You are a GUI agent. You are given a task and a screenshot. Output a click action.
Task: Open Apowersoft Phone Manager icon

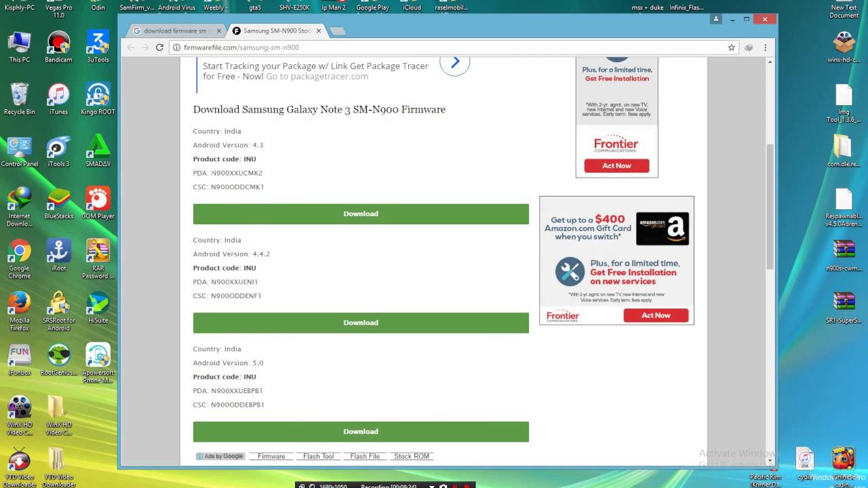(x=98, y=363)
